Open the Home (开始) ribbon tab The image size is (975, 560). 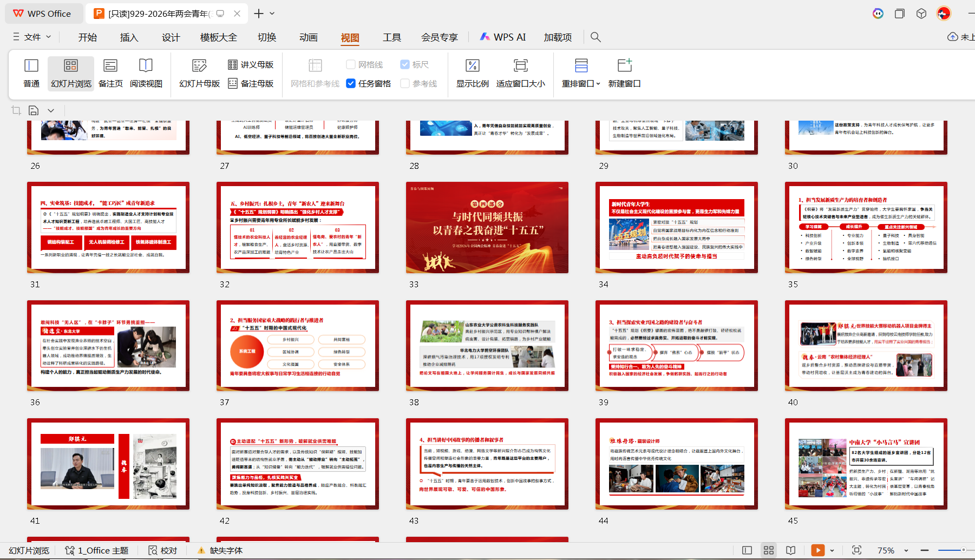pyautogui.click(x=88, y=37)
